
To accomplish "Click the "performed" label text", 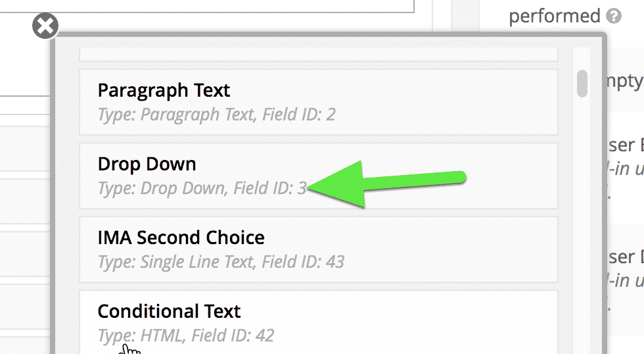I will (555, 16).
